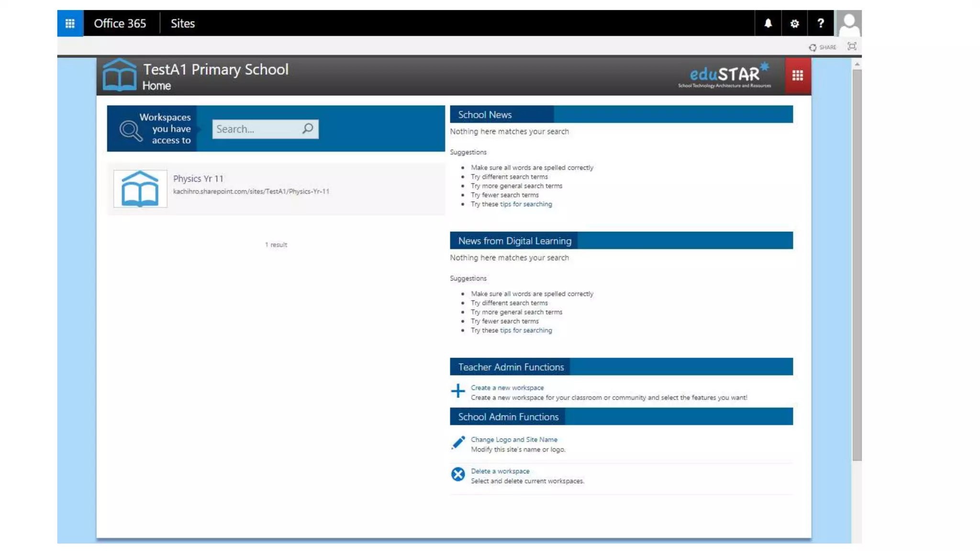
Task: Click inside the workspaces Search field
Action: click(x=256, y=129)
